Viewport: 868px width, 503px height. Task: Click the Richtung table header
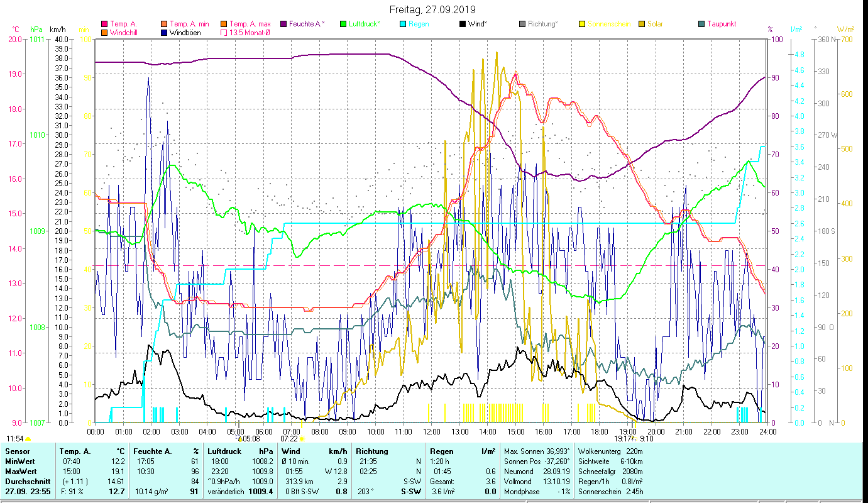coord(372,451)
